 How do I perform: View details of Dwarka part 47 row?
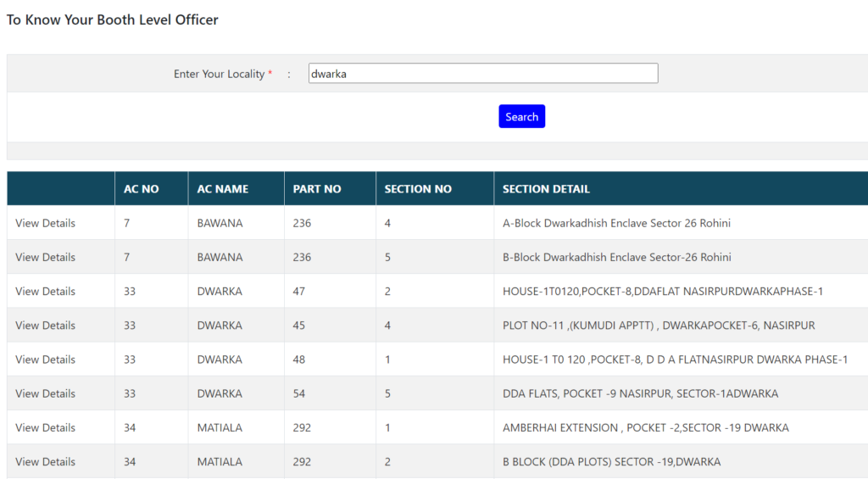[46, 291]
